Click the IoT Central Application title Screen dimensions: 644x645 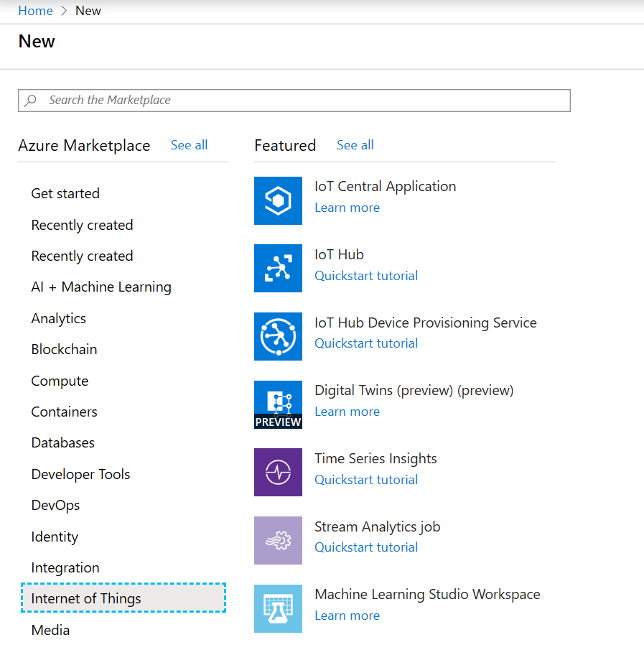[x=386, y=187]
